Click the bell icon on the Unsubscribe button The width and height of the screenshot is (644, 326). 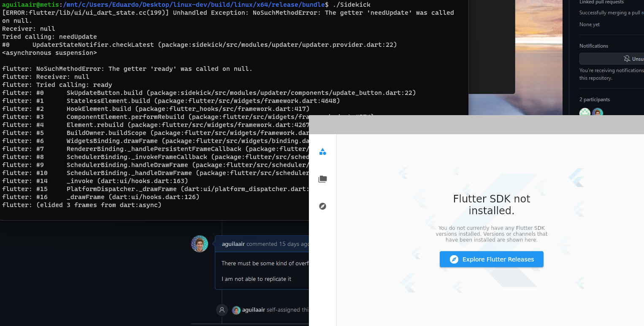coord(628,59)
